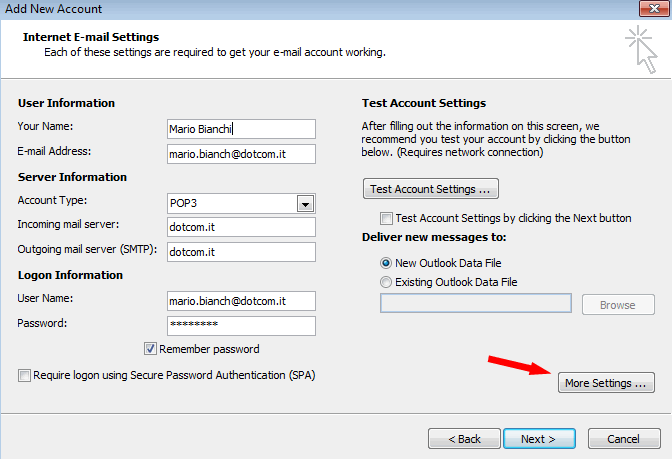Screen dimensions: 672x459
Task: Click the User Name logon field
Action: pos(241,301)
